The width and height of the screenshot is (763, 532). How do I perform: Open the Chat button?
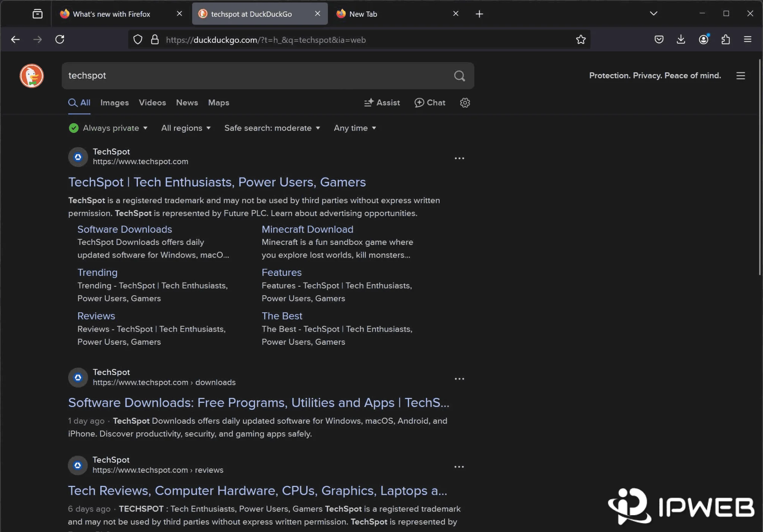coord(430,103)
